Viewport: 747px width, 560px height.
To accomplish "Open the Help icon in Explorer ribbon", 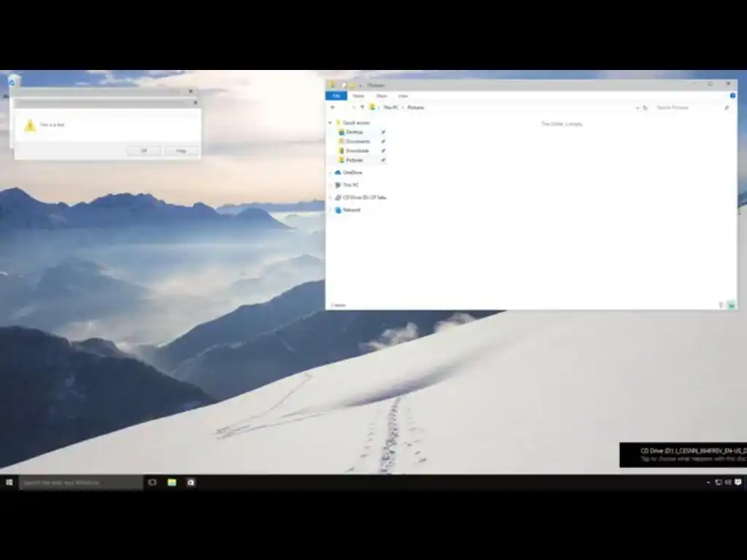I will click(732, 96).
